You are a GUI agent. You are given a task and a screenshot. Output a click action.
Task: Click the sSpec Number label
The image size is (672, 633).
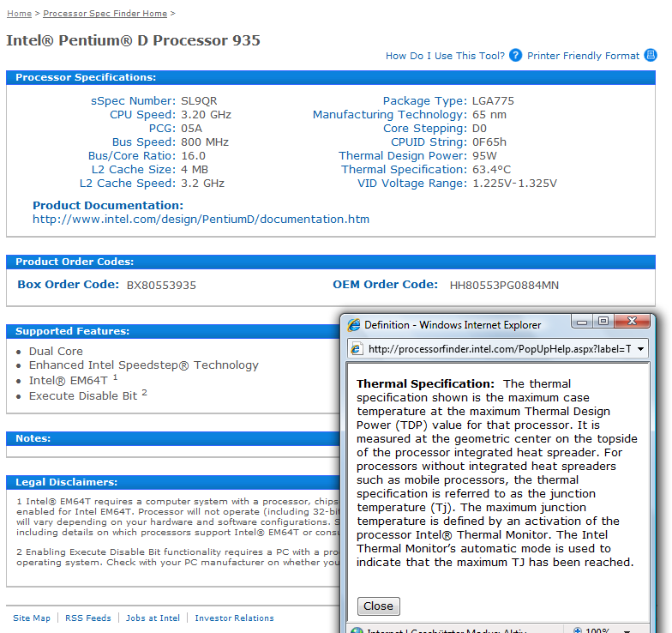(133, 101)
